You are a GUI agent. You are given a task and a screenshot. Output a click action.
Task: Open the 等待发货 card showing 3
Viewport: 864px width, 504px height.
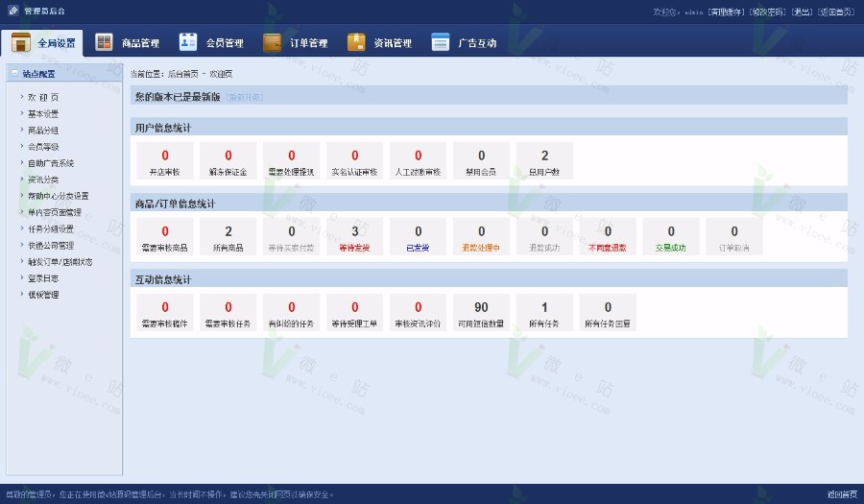click(x=355, y=237)
